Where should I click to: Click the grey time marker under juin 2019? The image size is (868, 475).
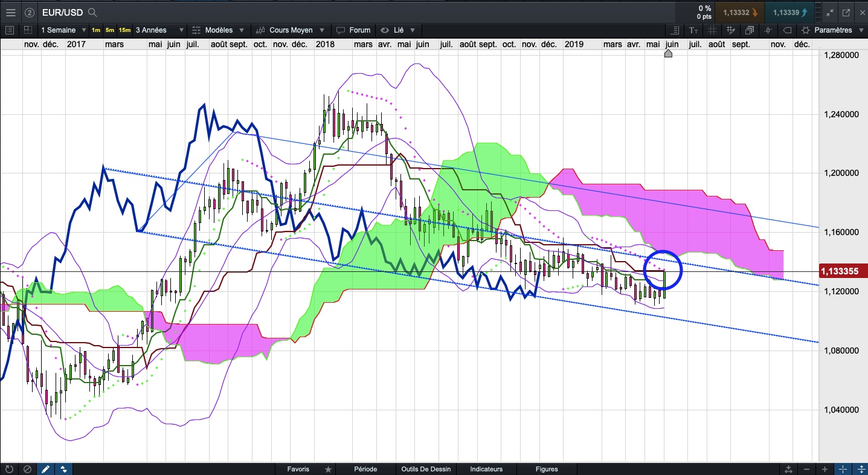(668, 54)
